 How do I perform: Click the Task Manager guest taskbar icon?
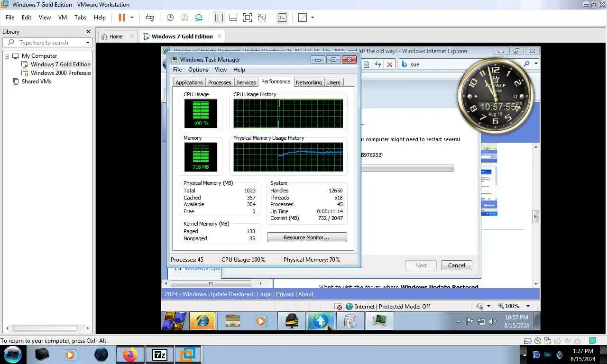coord(379,321)
